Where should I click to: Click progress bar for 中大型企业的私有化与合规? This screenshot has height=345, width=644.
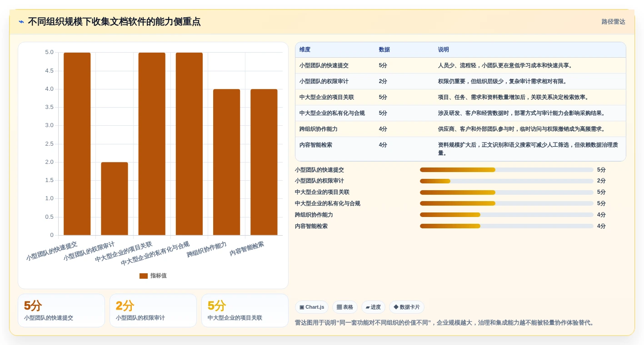[507, 203]
